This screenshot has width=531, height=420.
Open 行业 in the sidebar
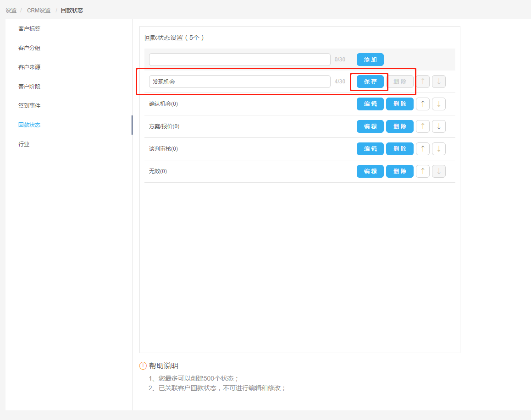tap(24, 144)
